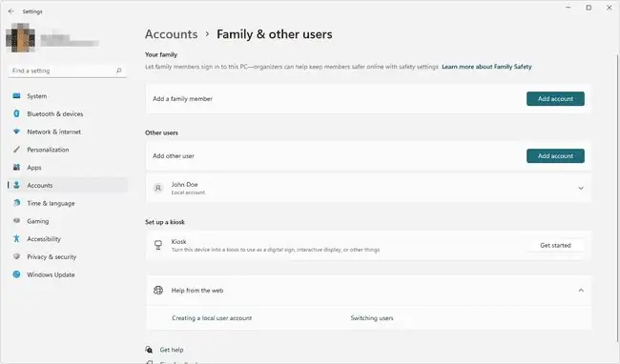Click the vertical scrollbar of settings page
The image size is (620, 364).
click(617, 197)
